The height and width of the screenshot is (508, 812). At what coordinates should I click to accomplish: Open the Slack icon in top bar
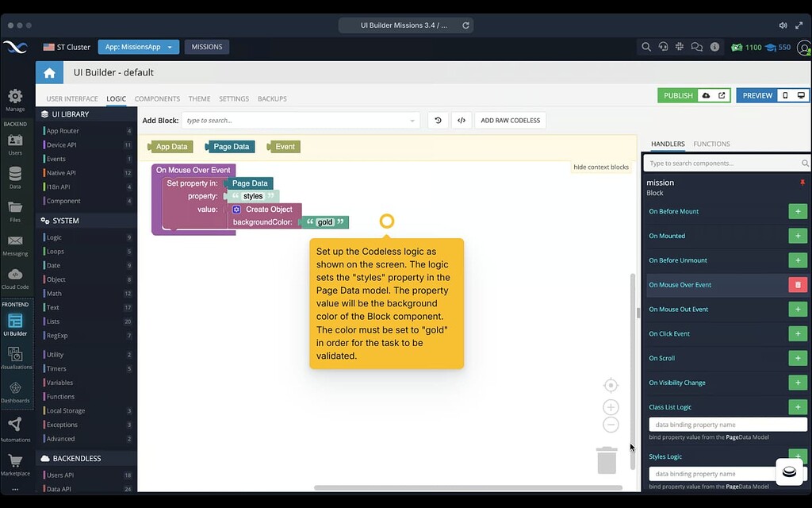point(680,47)
